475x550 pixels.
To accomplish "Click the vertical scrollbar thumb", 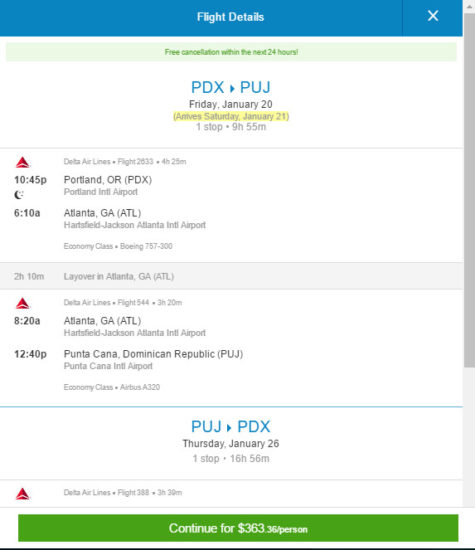I will tap(469, 189).
